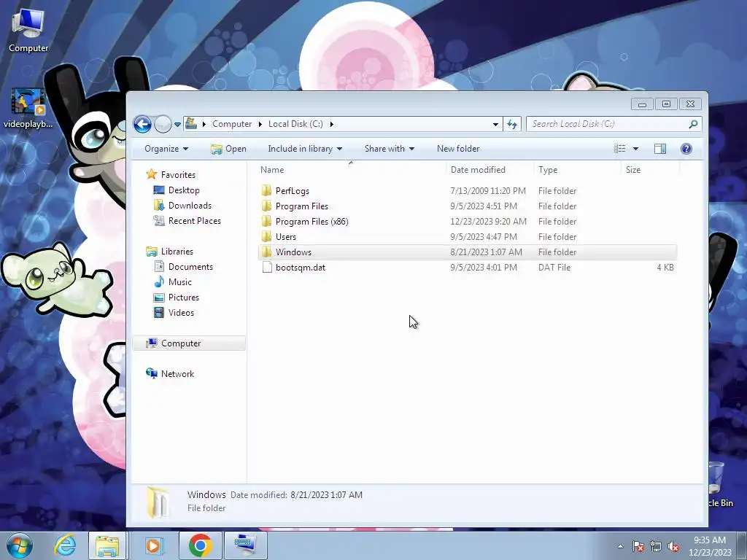The width and height of the screenshot is (747, 560).
Task: Open the More view options dropdown arrow
Action: [x=635, y=149]
